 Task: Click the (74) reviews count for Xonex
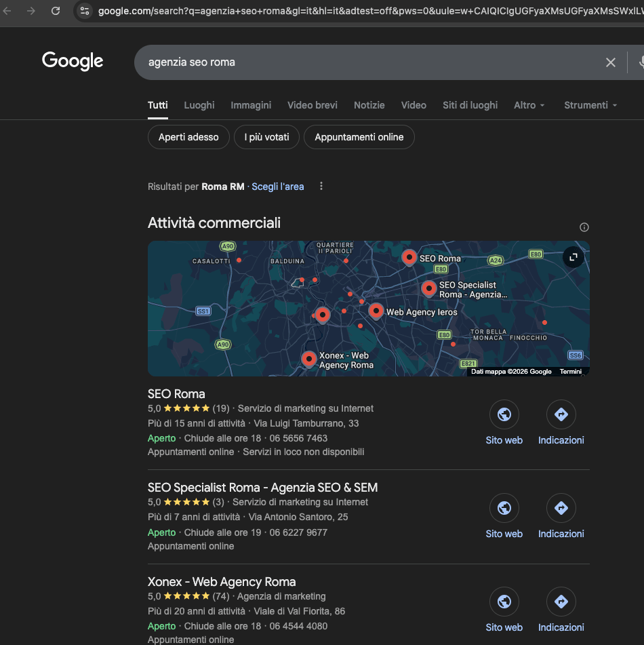[221, 596]
